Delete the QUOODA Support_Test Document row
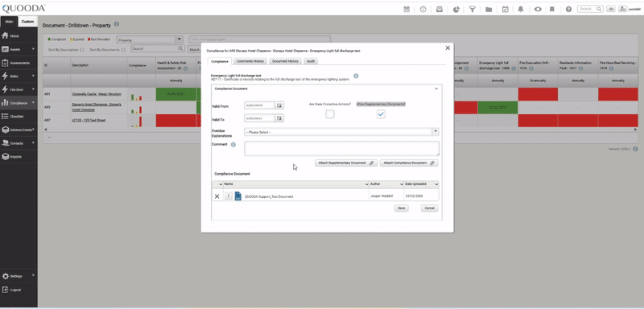The image size is (644, 309). (x=217, y=196)
